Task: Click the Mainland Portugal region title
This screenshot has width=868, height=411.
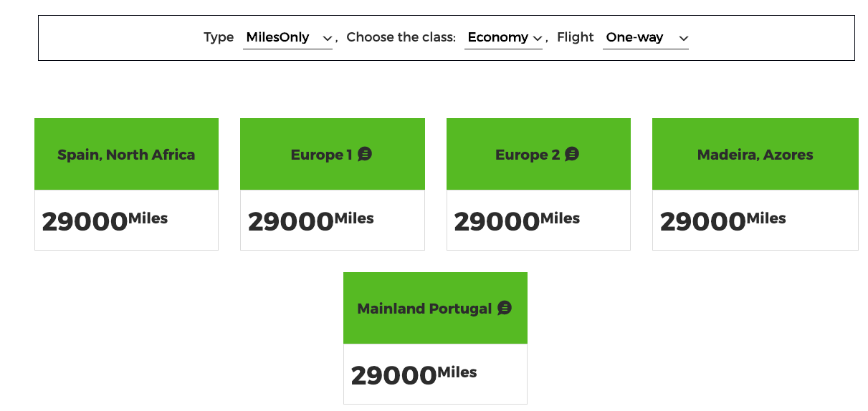Action: coord(424,309)
